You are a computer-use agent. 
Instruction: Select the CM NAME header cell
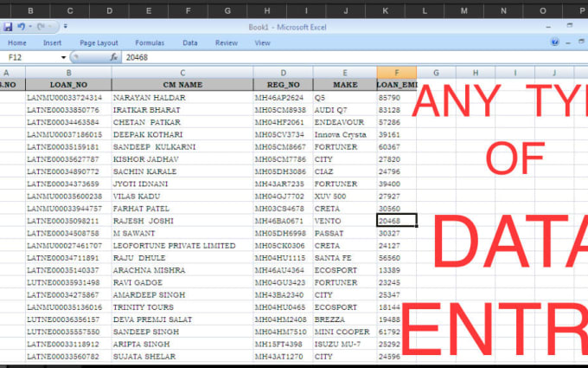coord(182,85)
